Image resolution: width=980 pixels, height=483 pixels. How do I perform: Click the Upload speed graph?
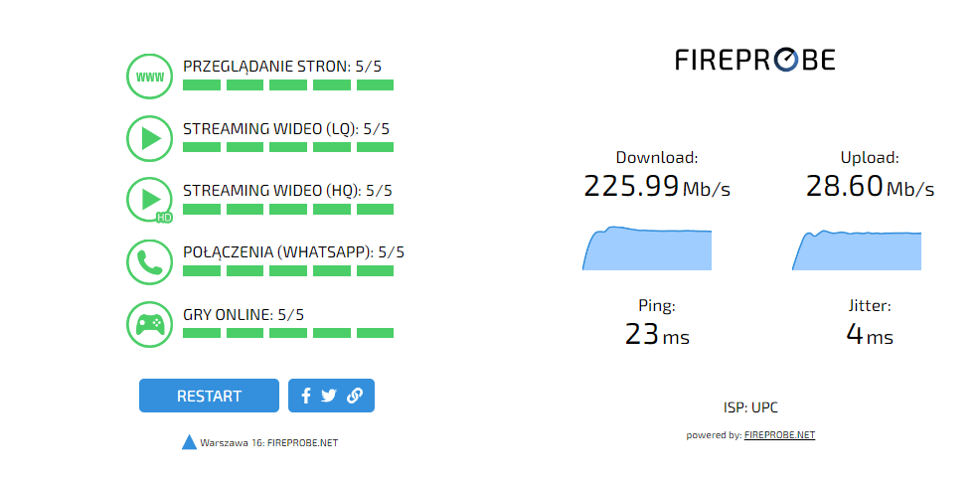point(857,250)
